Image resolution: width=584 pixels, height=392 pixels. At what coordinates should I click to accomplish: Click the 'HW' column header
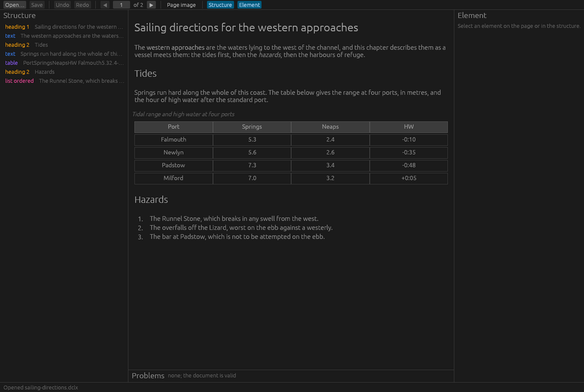click(409, 127)
